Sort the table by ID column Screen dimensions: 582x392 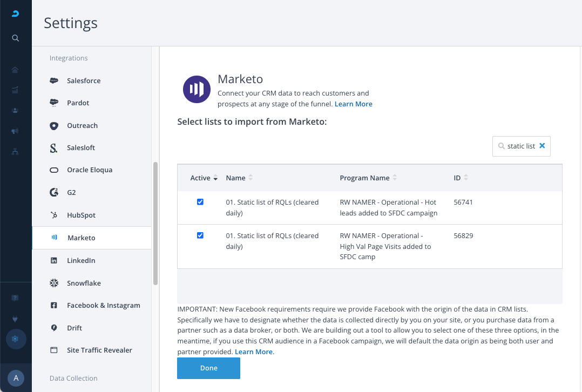(466, 178)
